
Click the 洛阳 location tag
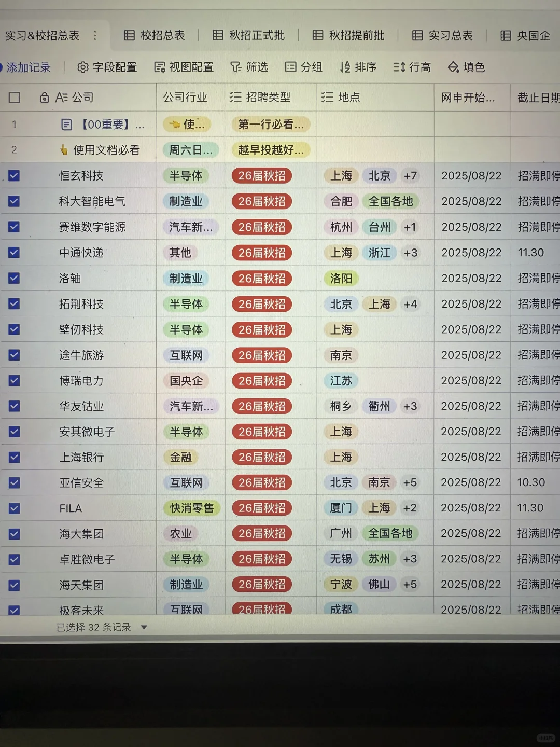[x=341, y=279]
